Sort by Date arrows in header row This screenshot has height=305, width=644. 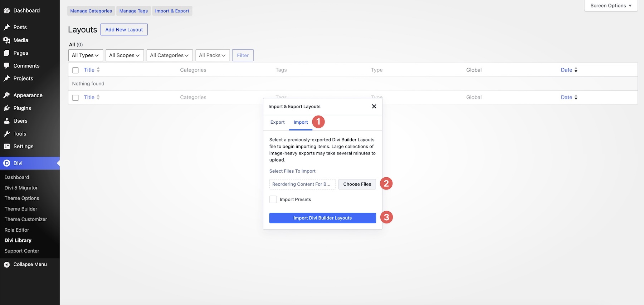coord(576,70)
